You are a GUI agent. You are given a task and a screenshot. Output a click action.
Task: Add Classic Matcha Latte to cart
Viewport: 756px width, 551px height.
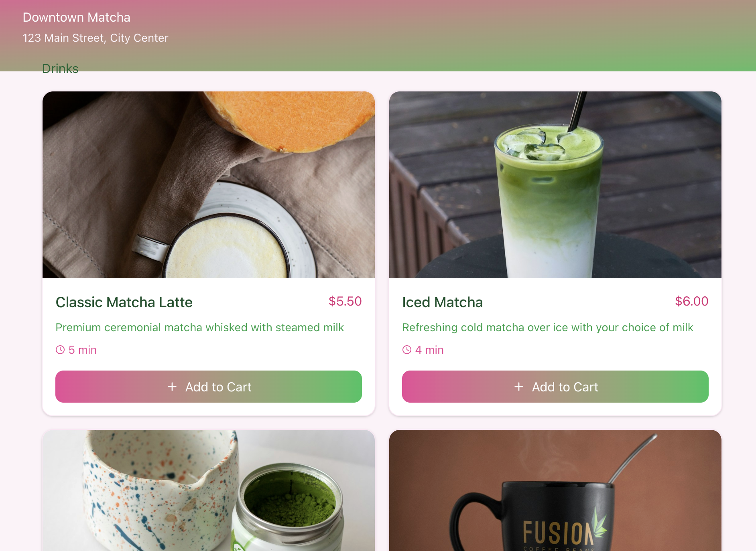click(209, 387)
